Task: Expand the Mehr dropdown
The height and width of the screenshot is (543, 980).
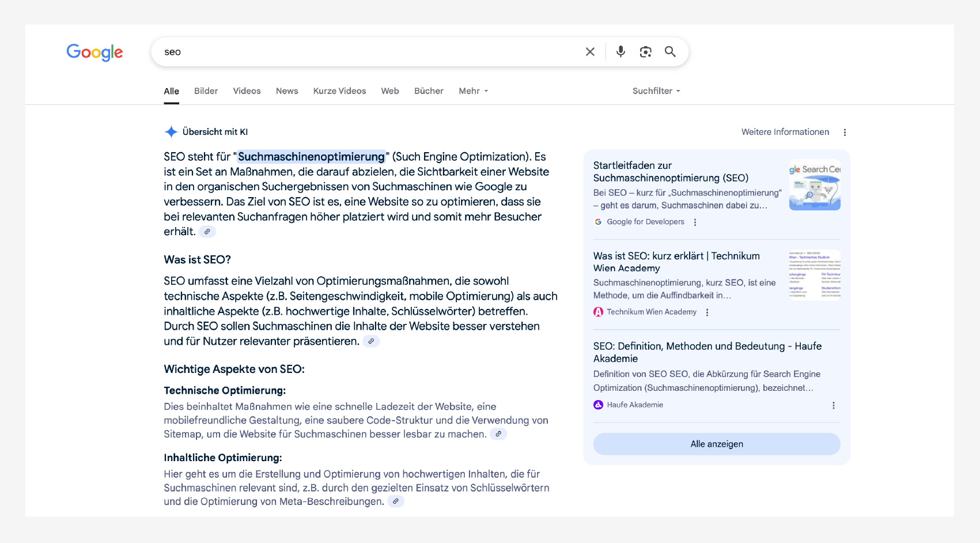Action: 474,91
